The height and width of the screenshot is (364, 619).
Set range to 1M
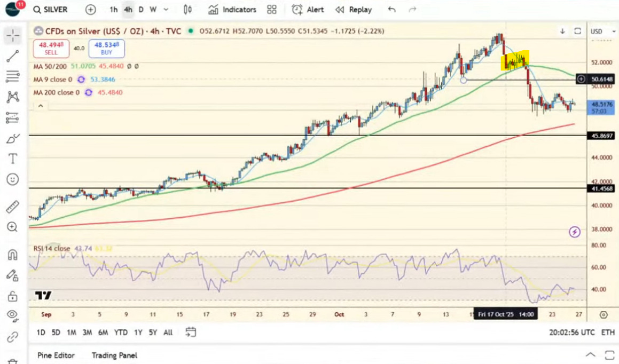tap(72, 333)
